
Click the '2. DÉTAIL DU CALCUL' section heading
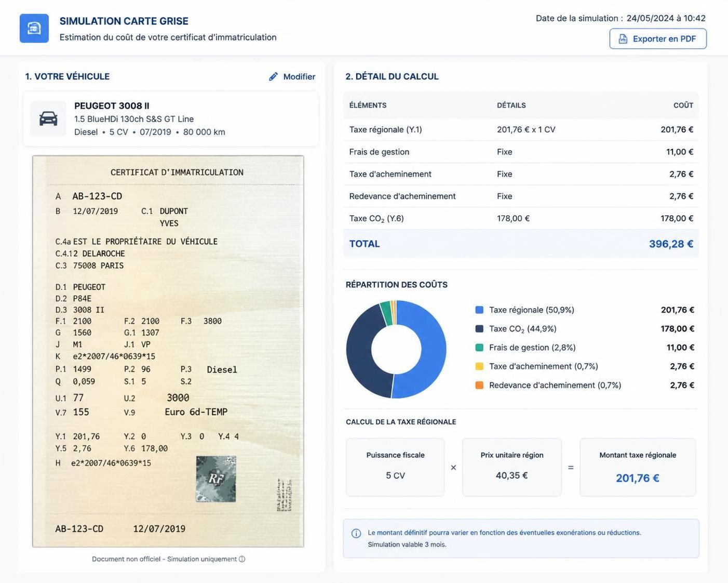392,76
